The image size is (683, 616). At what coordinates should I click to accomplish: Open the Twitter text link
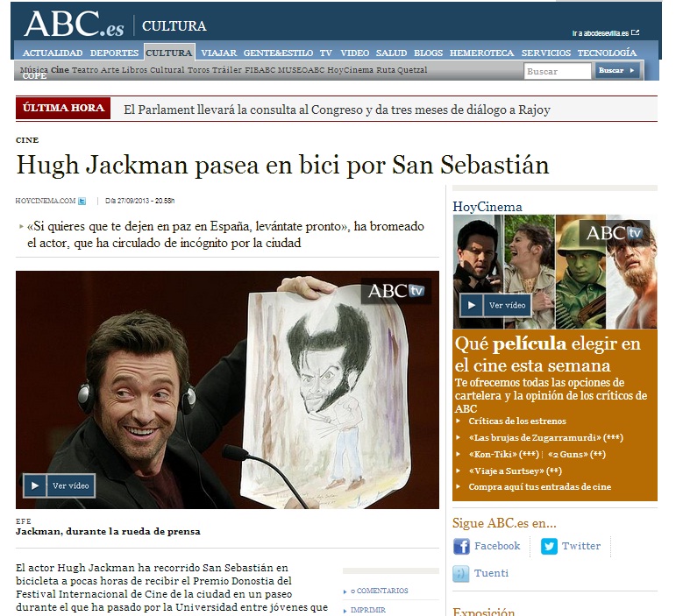(581, 546)
